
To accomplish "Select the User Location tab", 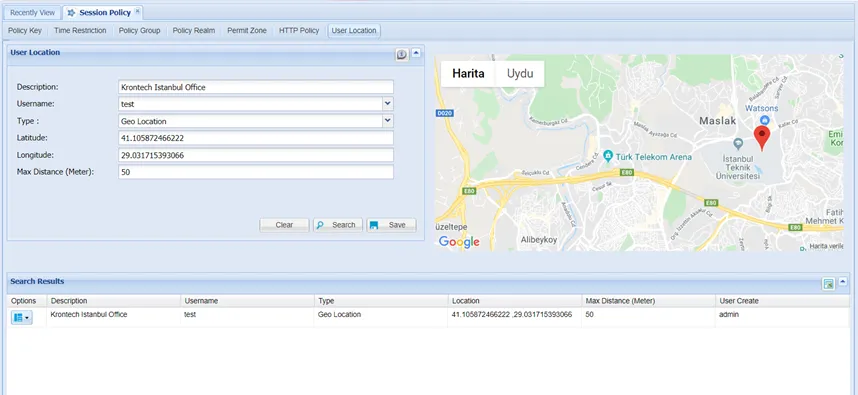I will click(x=354, y=31).
